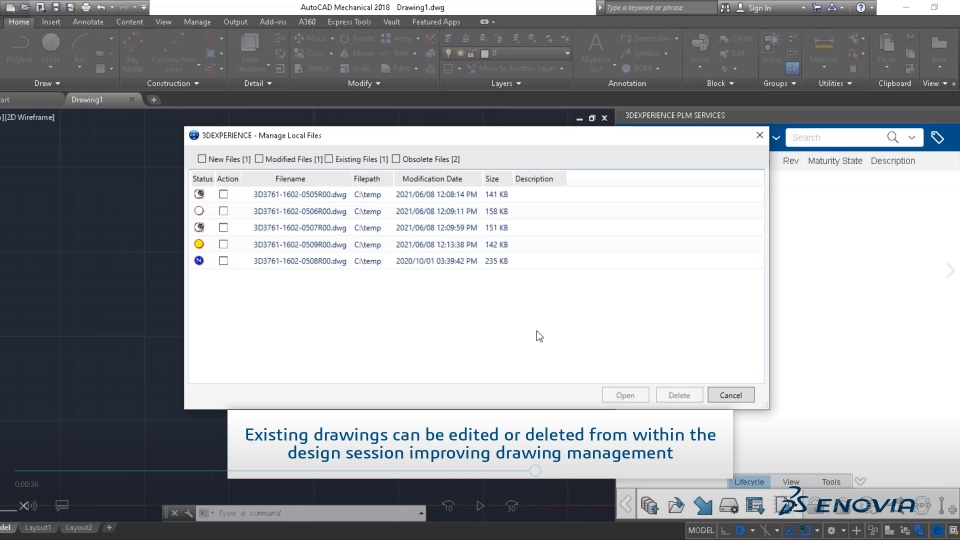960x540 pixels.
Task: Select filename 3D3761-1602-0508R00.dwg in the list
Action: point(300,261)
